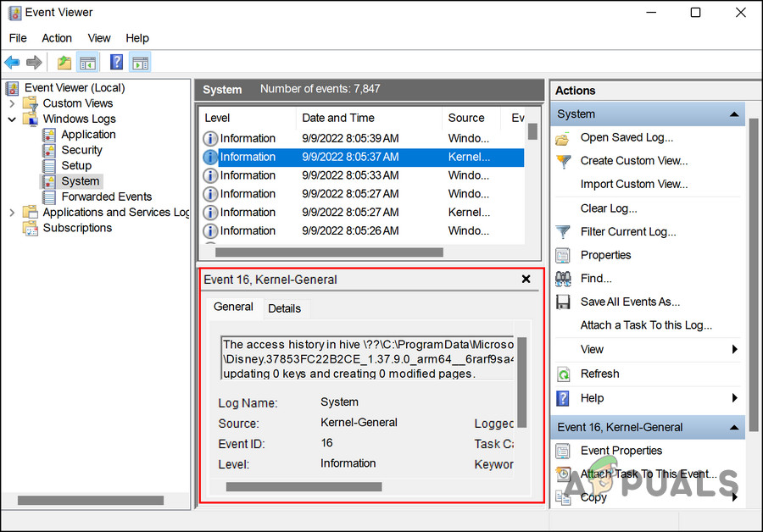Open the Action menu

click(x=57, y=38)
